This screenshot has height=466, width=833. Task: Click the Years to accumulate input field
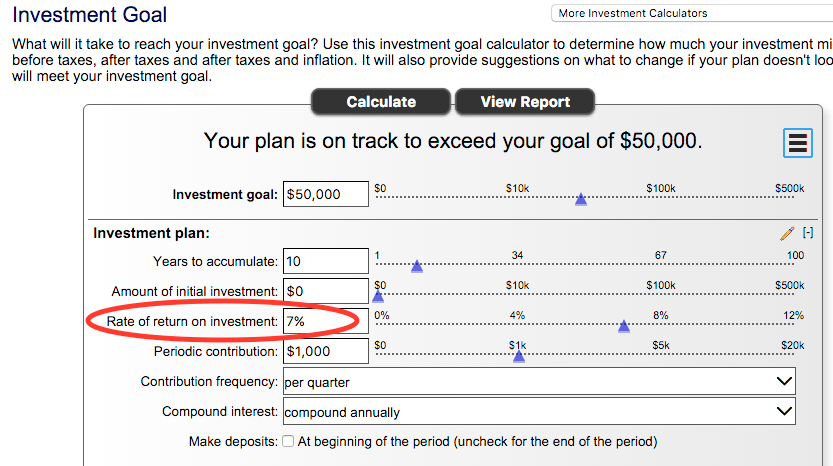click(x=326, y=262)
